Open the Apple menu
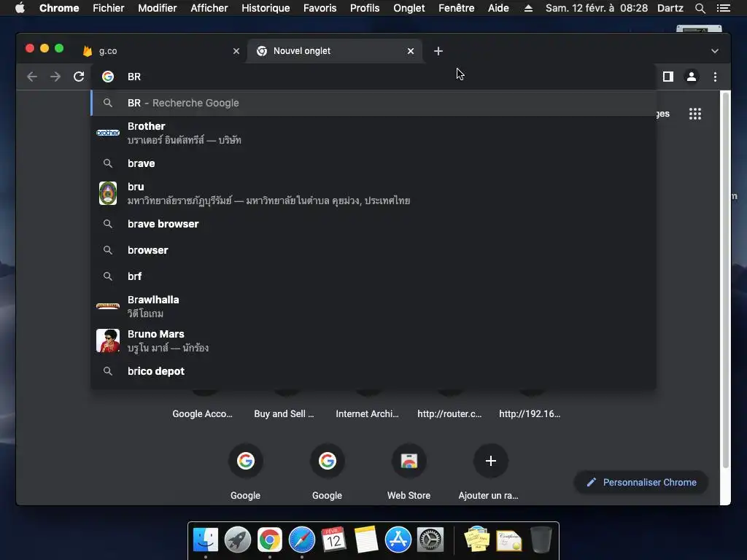Image resolution: width=747 pixels, height=560 pixels. click(20, 8)
